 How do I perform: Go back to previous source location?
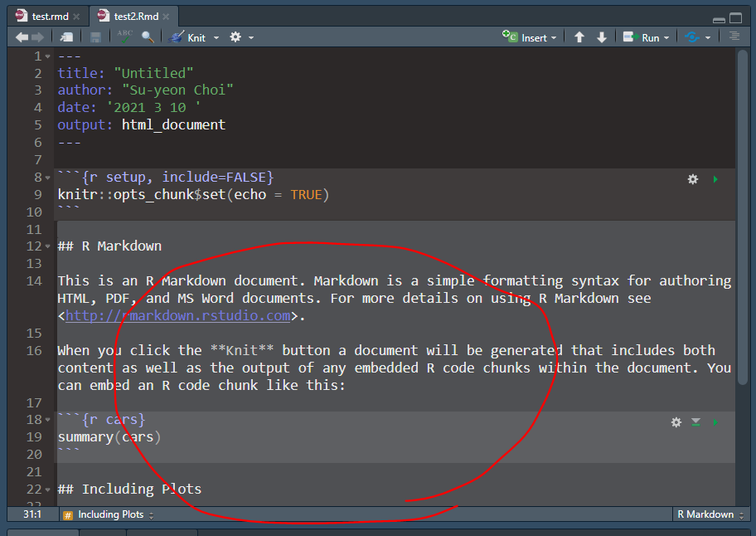(x=22, y=37)
